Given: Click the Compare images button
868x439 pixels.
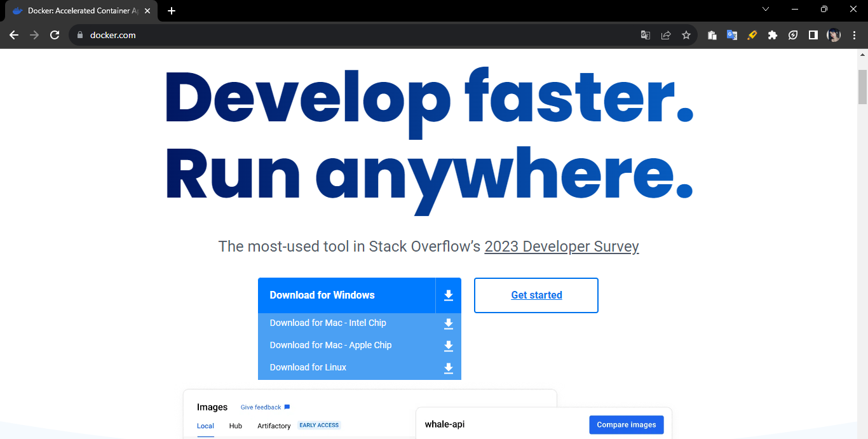Looking at the screenshot, I should coord(627,425).
